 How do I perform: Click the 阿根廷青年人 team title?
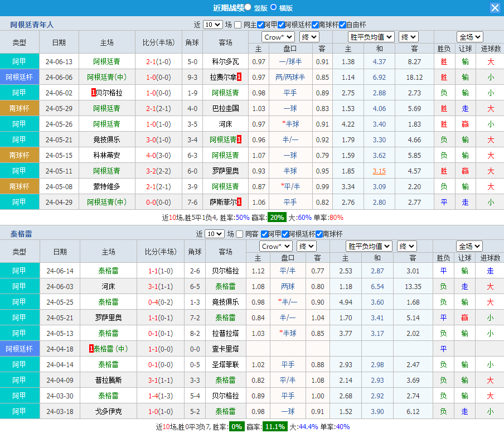[x=32, y=25]
